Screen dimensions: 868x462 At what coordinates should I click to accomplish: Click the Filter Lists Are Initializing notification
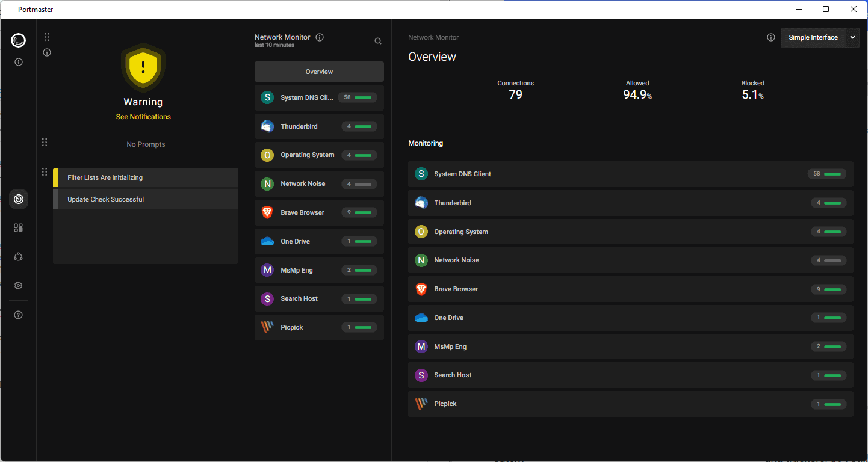coord(145,177)
